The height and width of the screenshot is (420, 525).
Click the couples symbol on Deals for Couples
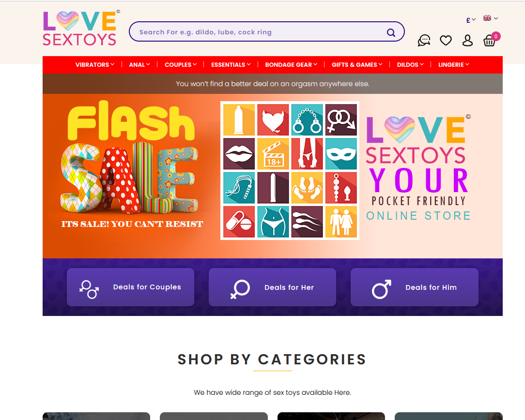[89, 289]
